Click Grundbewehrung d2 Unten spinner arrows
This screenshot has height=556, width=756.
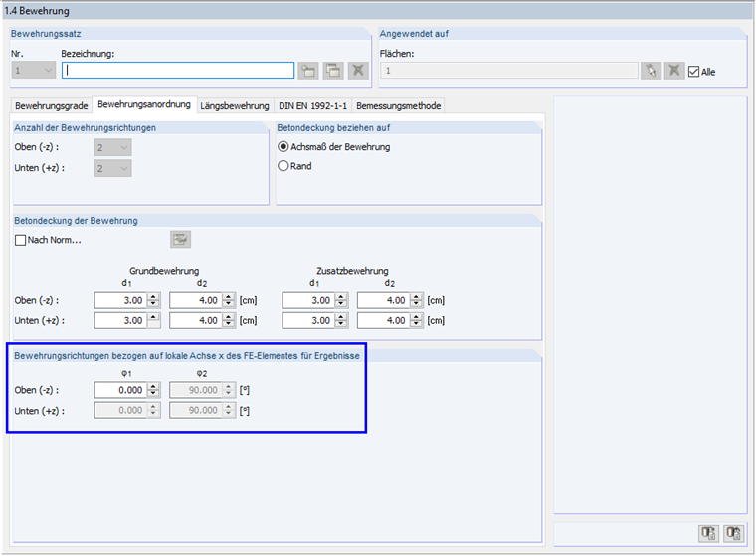click(x=229, y=320)
